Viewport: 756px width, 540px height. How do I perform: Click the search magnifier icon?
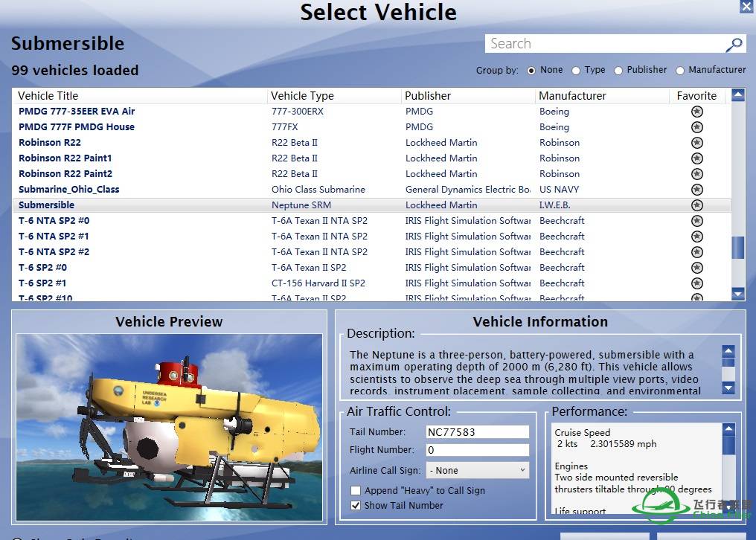pos(734,45)
